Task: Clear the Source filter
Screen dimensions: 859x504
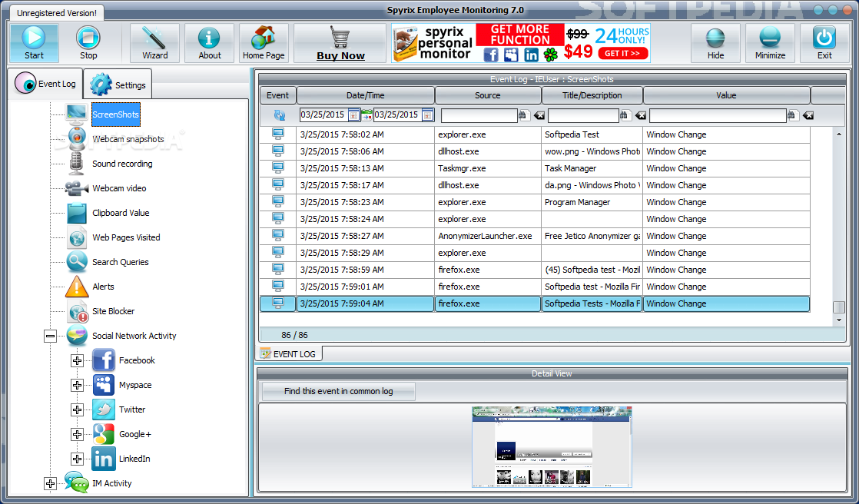Action: (539, 115)
